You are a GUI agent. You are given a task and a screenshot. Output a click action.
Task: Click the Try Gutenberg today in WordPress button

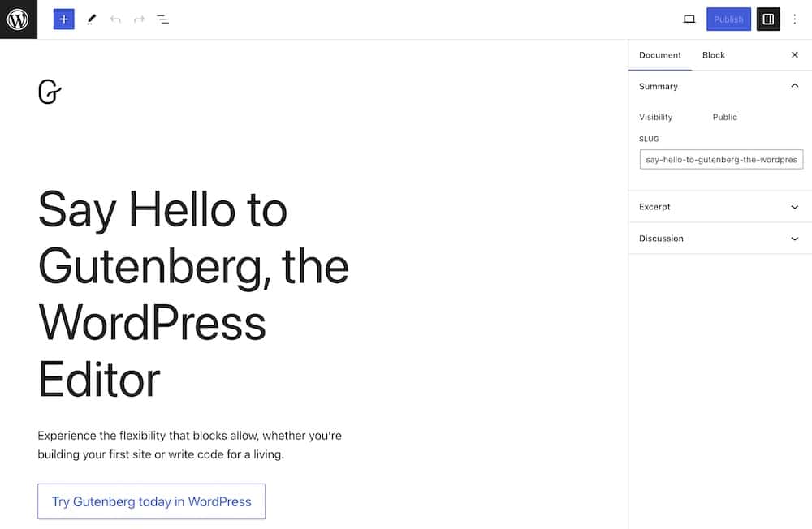click(x=151, y=501)
